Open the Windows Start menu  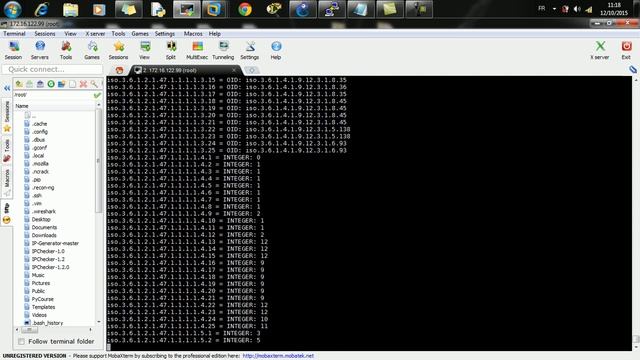pos(12,9)
